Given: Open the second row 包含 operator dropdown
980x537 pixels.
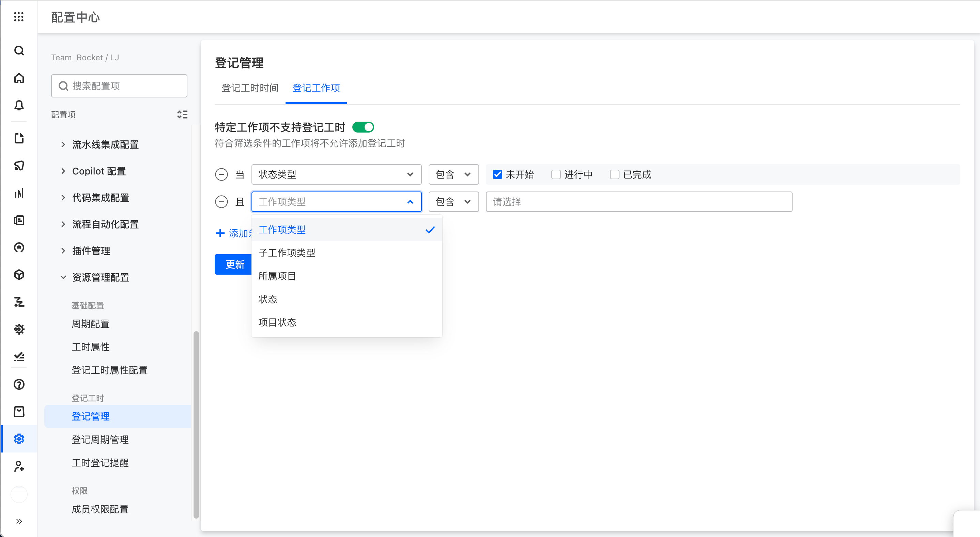Looking at the screenshot, I should (454, 202).
